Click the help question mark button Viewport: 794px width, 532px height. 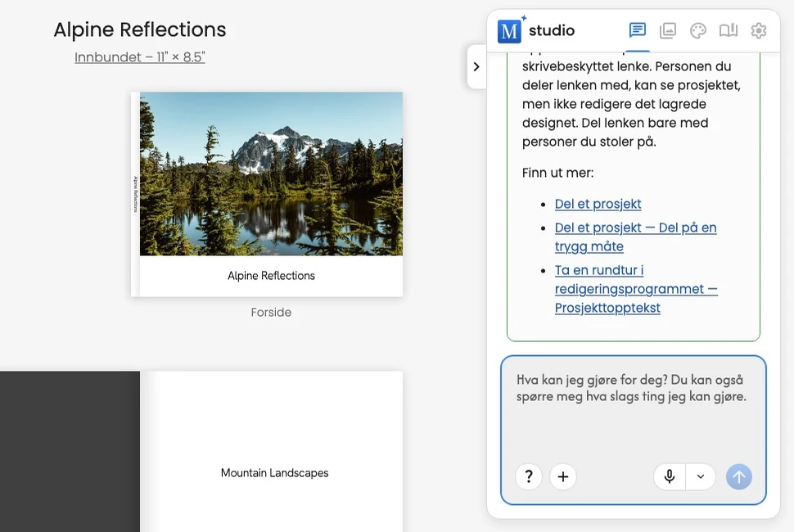click(529, 476)
